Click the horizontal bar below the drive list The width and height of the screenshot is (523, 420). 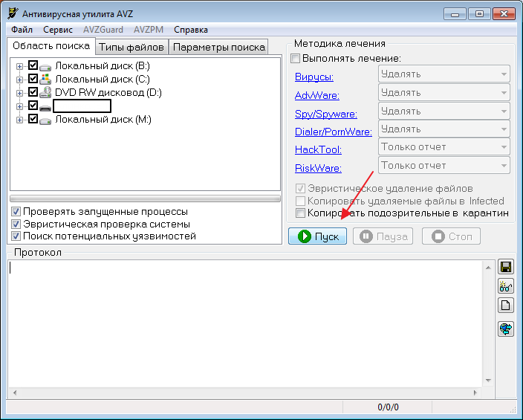[x=145, y=198]
